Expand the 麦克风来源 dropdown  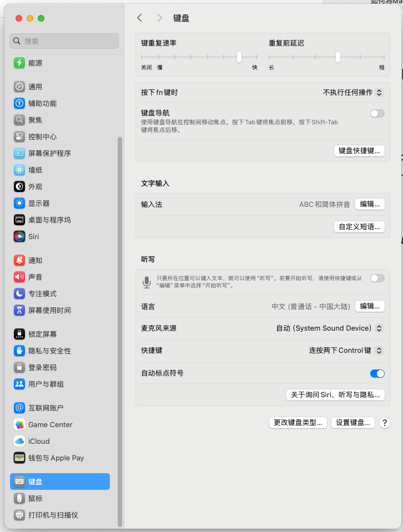point(330,328)
